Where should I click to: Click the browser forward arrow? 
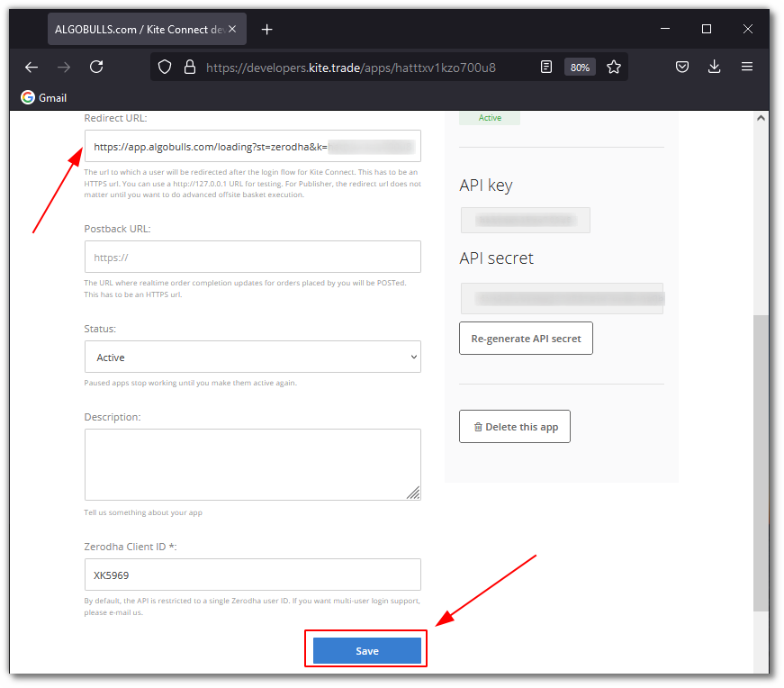coord(64,67)
